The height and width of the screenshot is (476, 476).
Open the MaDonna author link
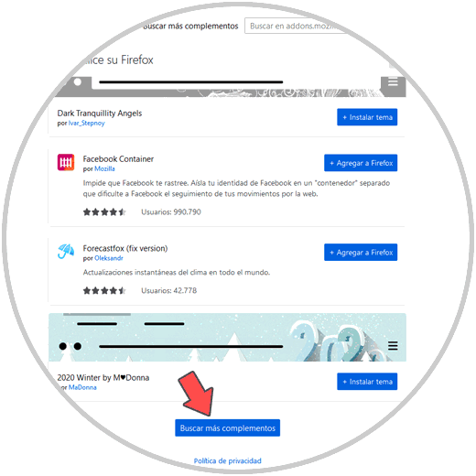pos(82,387)
